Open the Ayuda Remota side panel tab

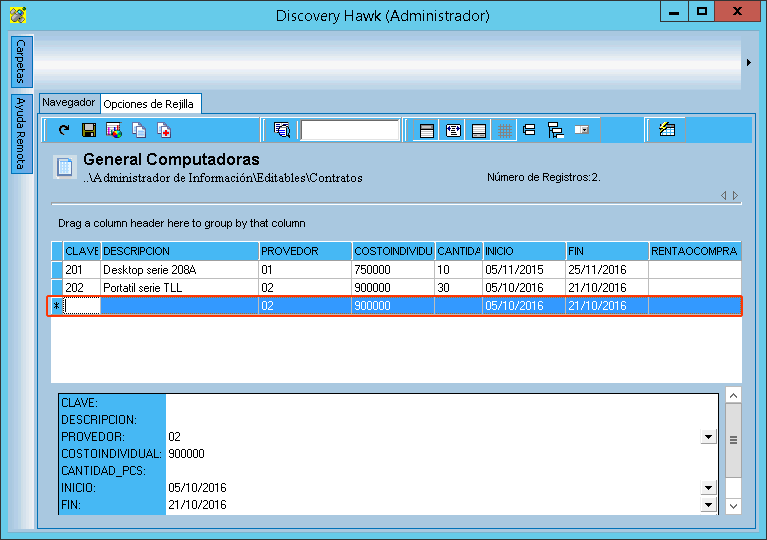(x=22, y=134)
